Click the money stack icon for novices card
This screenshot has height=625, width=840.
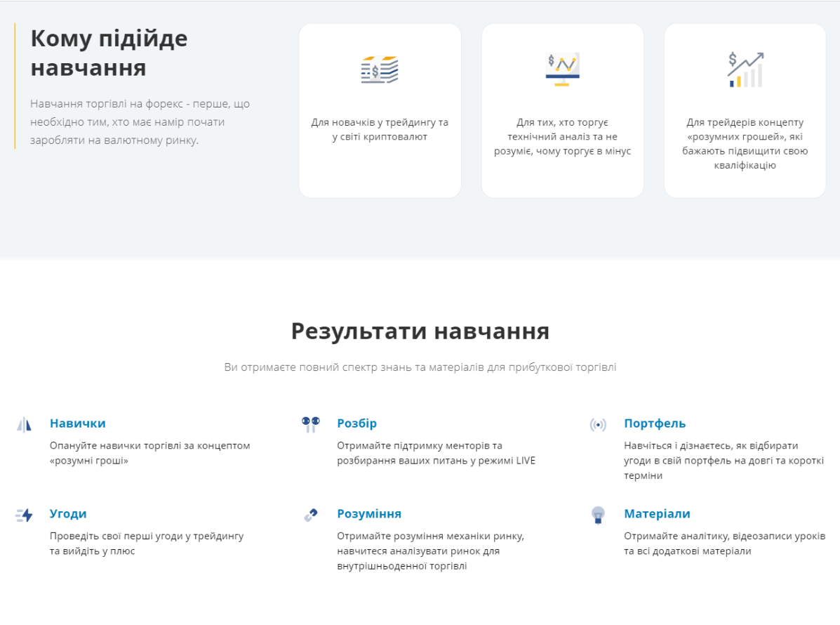[379, 69]
